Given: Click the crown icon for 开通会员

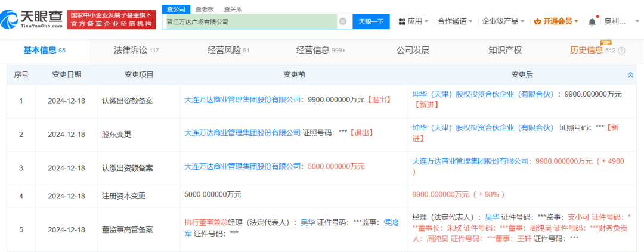Looking at the screenshot, I should (537, 21).
